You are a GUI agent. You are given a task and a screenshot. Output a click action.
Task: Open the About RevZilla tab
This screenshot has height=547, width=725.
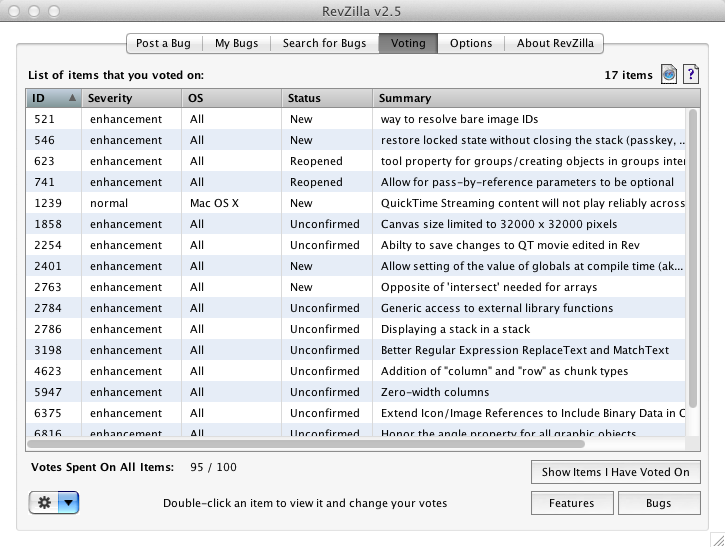click(554, 43)
